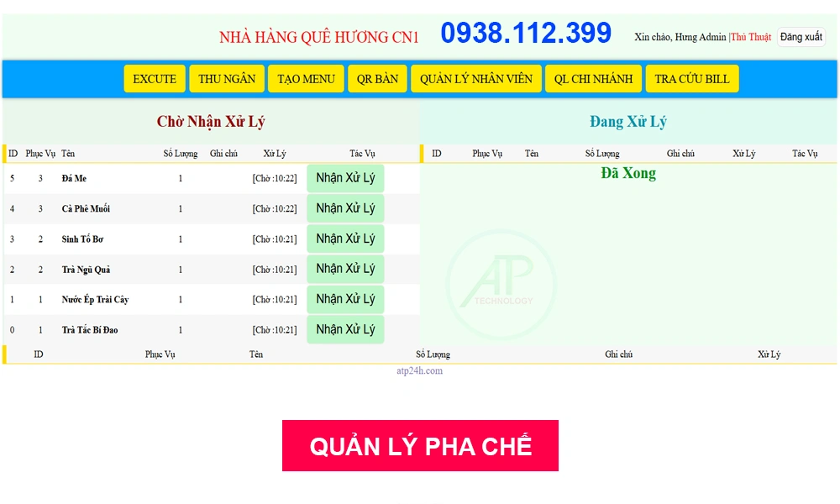Viewport: 840px width, 504px height.
Task: Open the TẠO MENU section
Action: coord(306,78)
